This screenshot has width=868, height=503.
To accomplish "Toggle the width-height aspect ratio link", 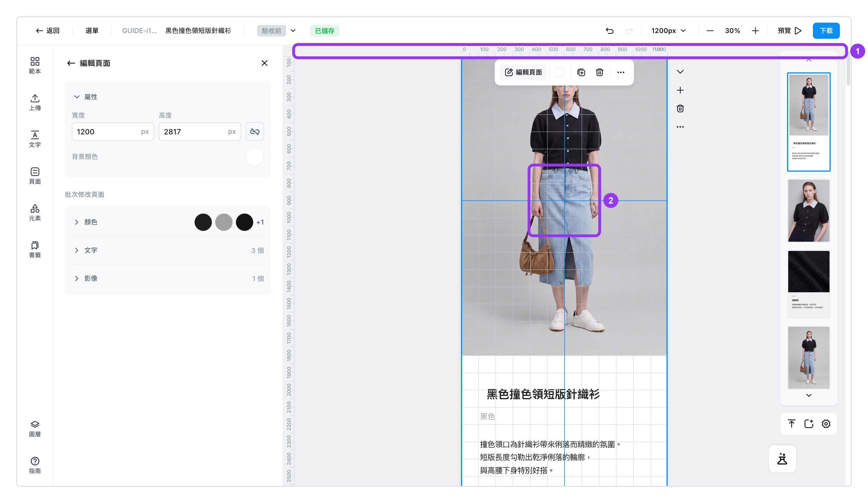I will click(255, 131).
